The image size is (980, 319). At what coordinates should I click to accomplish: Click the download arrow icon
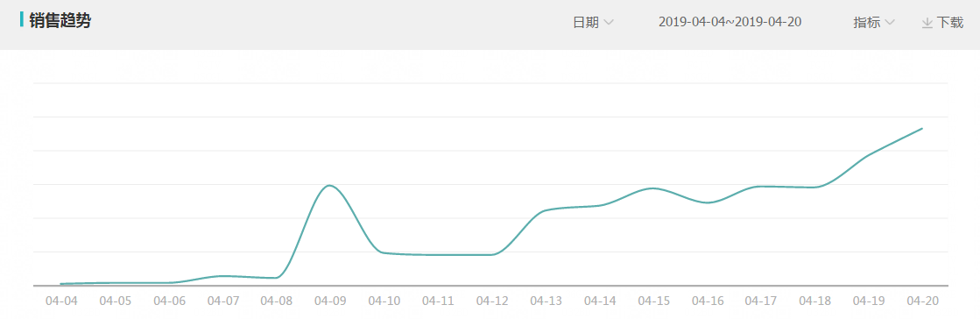(927, 23)
